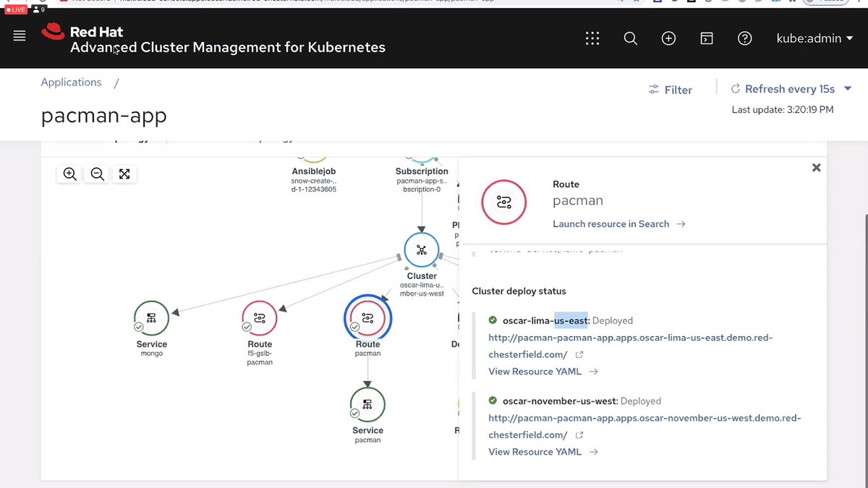View Resource YAML for oscar-november-us-west

click(543, 452)
